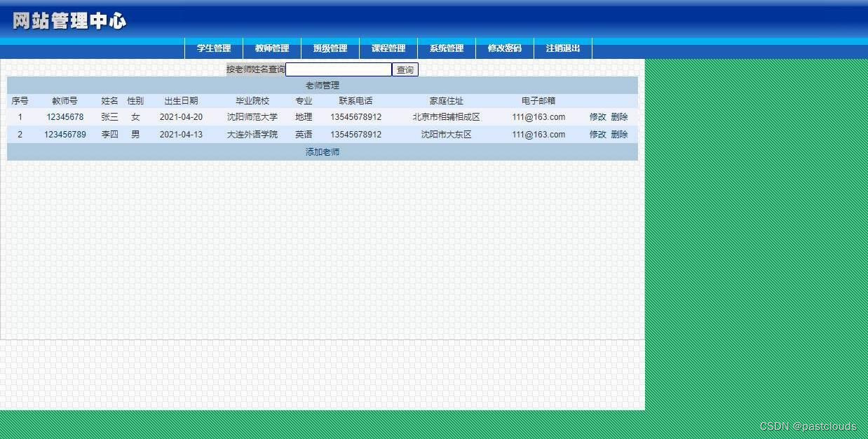Click the name 李四
This screenshot has height=439, width=868.
click(110, 135)
